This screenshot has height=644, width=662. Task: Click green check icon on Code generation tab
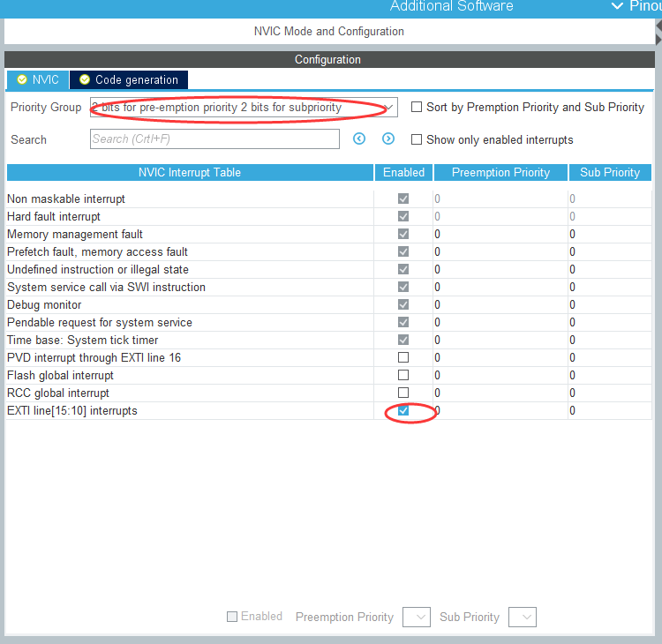coord(85,79)
